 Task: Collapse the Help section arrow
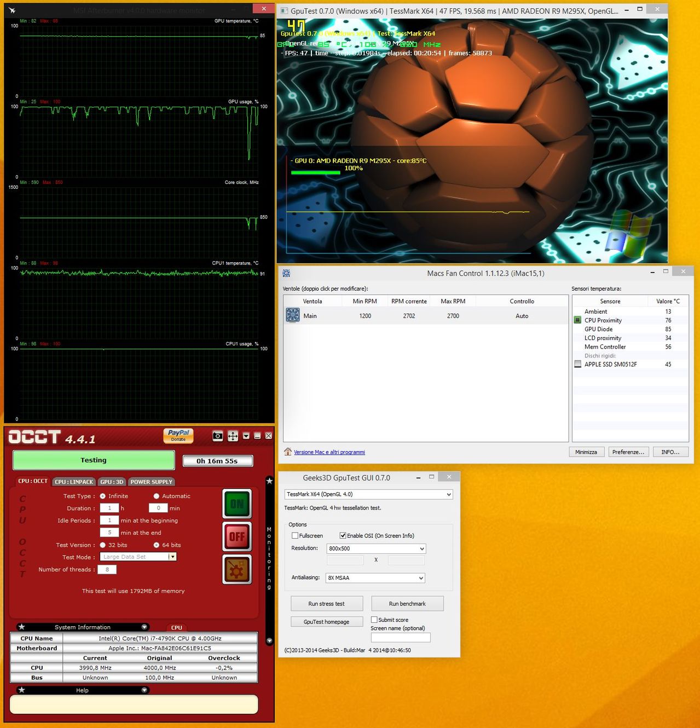(144, 690)
